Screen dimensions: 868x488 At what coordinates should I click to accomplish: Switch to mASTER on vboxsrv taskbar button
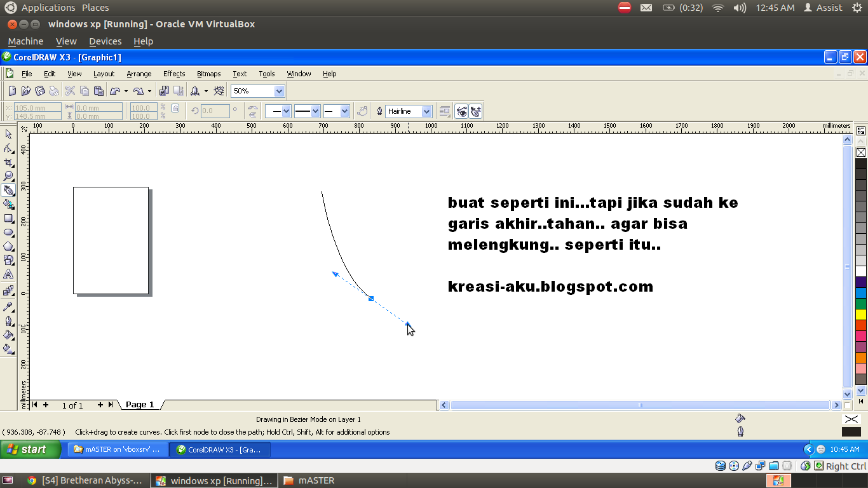tap(118, 449)
